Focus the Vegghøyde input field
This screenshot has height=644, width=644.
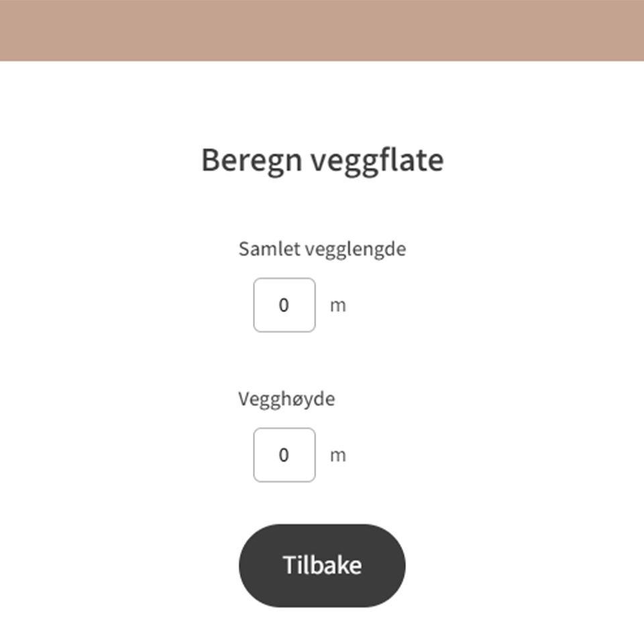(284, 455)
